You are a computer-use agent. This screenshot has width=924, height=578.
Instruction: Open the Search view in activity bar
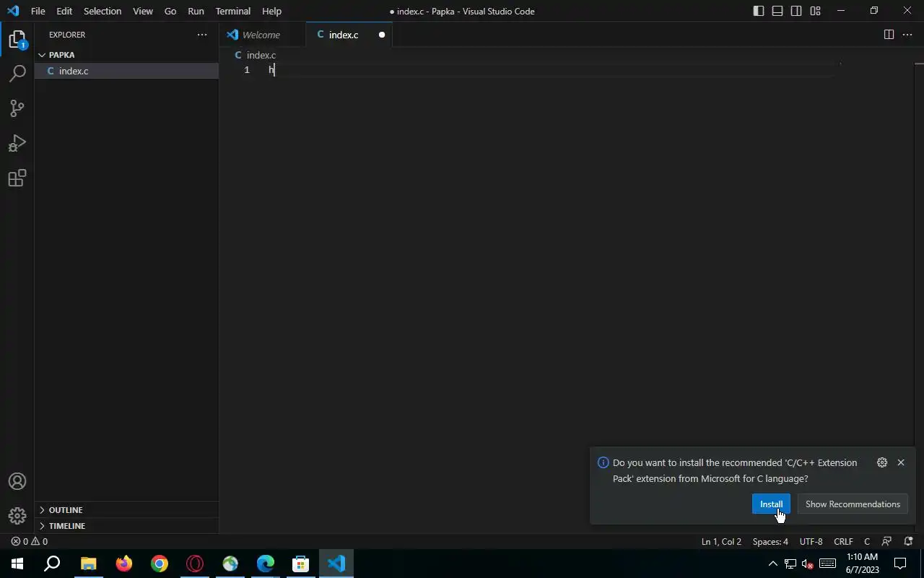pos(17,74)
